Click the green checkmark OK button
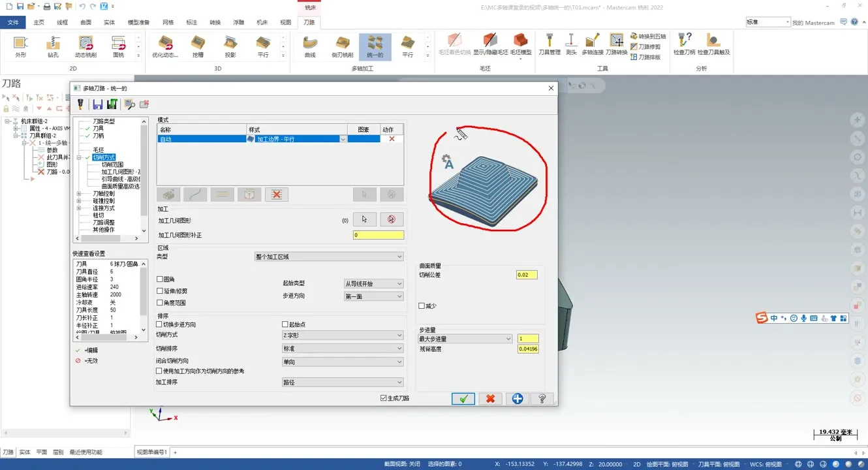The image size is (868, 470). [463, 398]
